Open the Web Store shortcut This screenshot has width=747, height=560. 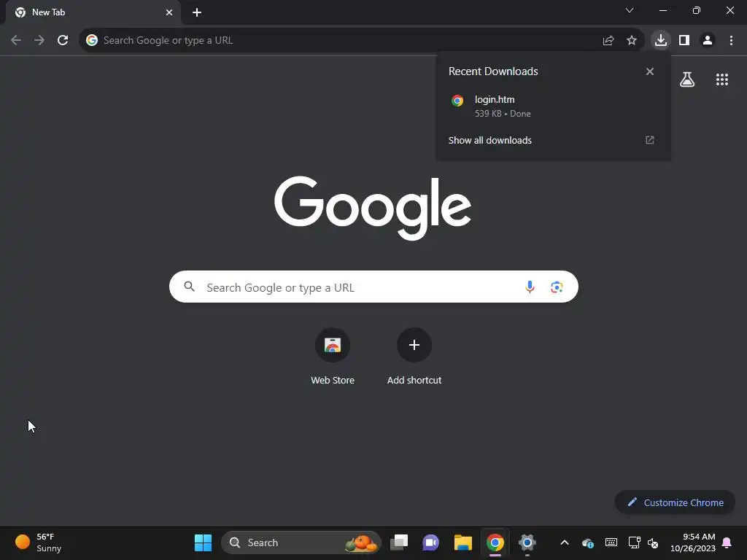(333, 357)
